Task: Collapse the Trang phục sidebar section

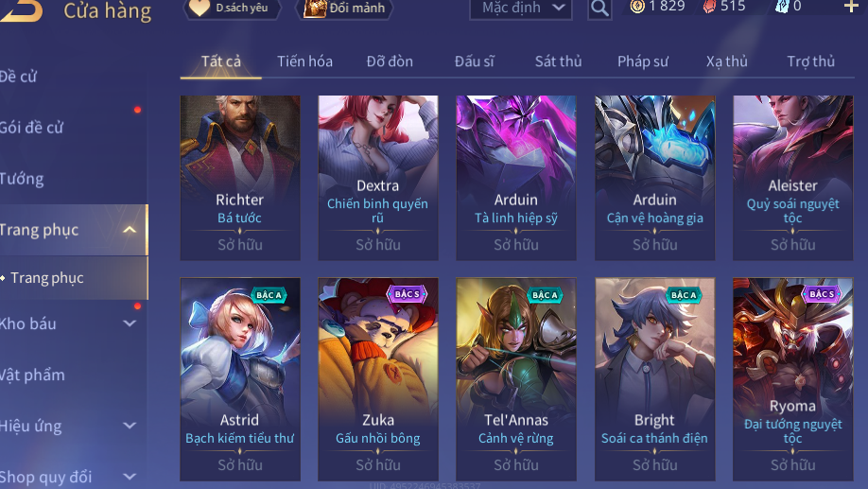Action: tap(129, 230)
